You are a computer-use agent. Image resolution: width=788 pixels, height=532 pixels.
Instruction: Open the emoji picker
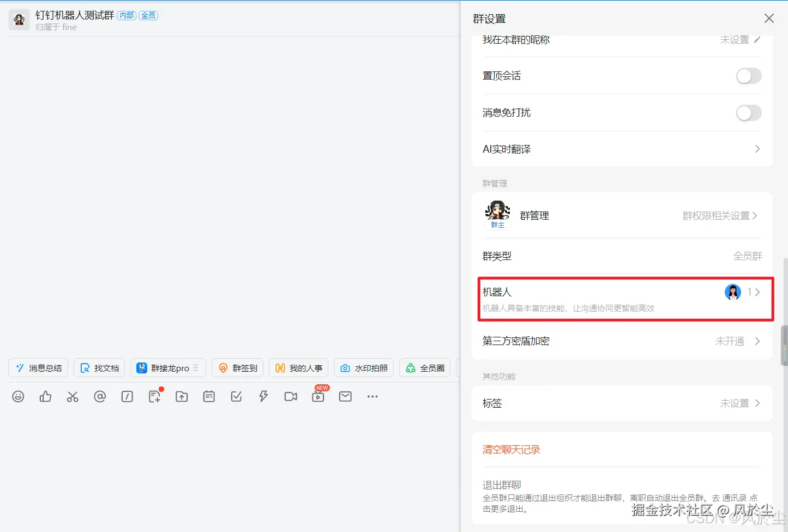point(18,396)
